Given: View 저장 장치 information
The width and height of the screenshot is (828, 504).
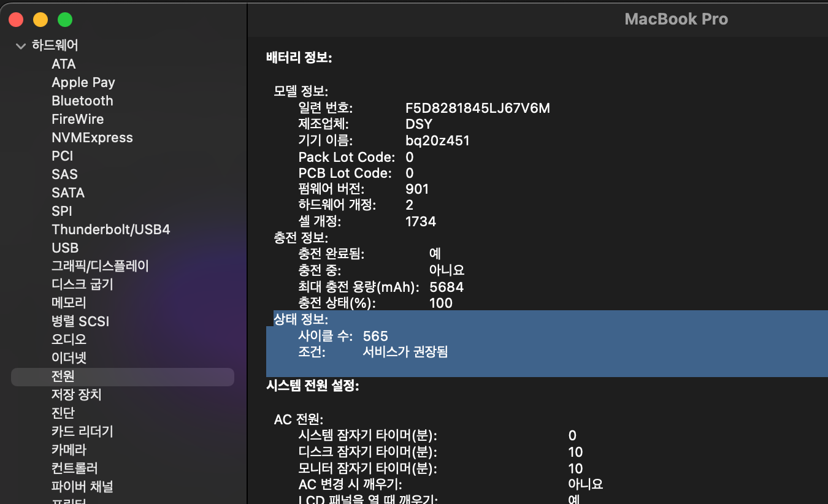Looking at the screenshot, I should tap(76, 394).
